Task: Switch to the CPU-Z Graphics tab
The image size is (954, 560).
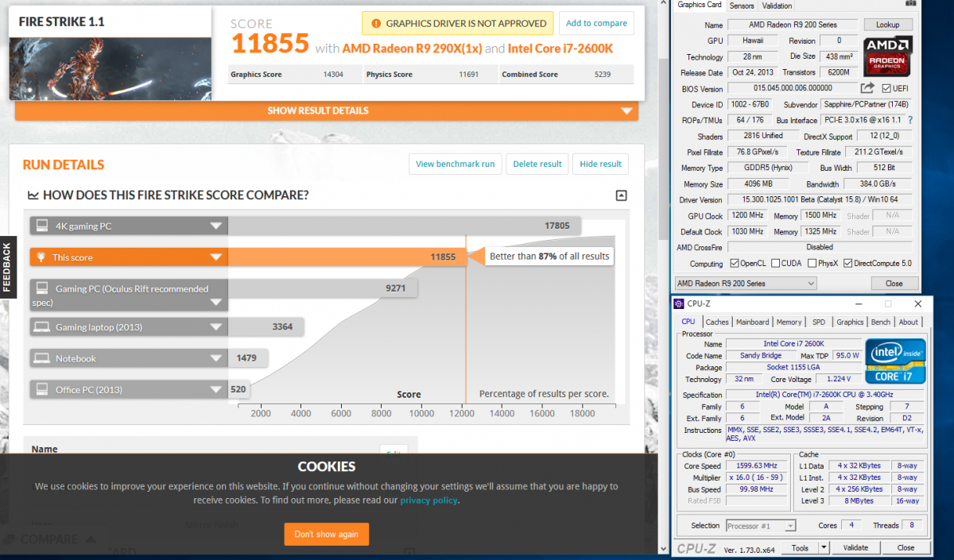Action: (850, 322)
